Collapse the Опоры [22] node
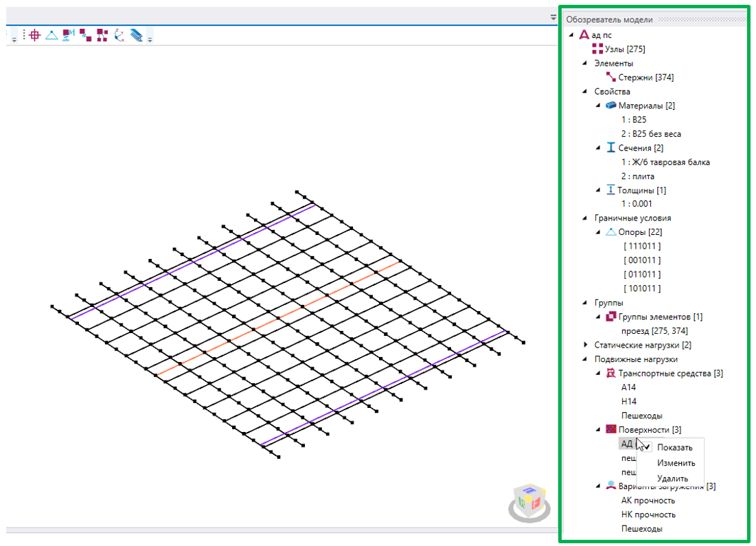The image size is (756, 546). [598, 232]
